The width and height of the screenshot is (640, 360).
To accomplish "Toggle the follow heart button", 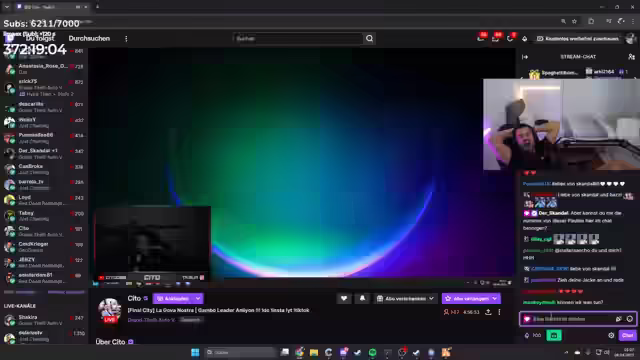I will point(344,298).
